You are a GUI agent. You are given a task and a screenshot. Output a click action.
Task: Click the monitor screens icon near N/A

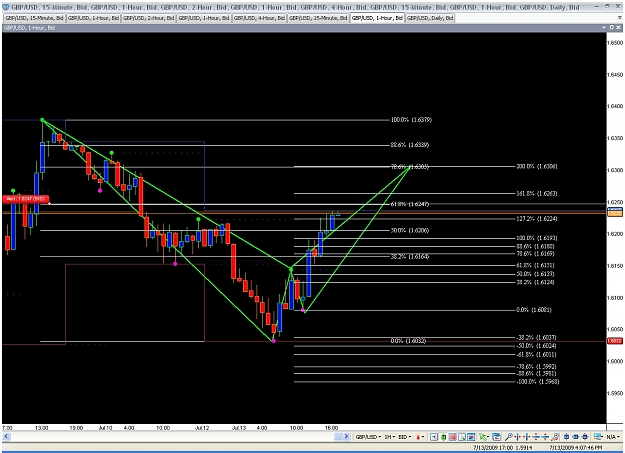tap(598, 437)
